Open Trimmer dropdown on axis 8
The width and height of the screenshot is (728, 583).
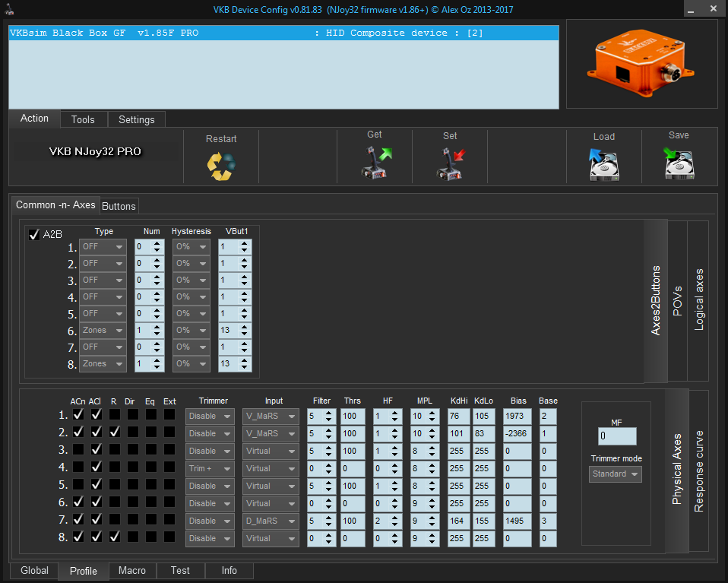click(x=210, y=539)
